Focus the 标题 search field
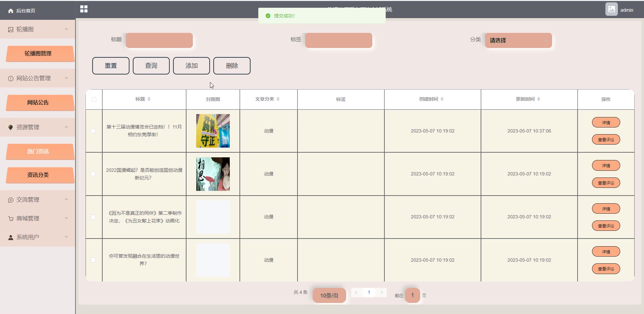This screenshot has width=644, height=314. point(159,40)
